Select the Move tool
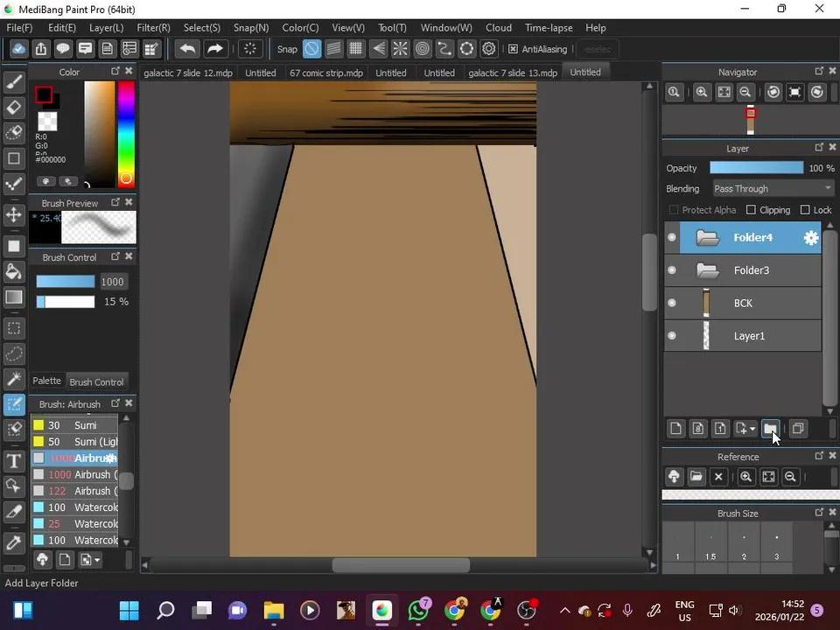 click(14, 214)
